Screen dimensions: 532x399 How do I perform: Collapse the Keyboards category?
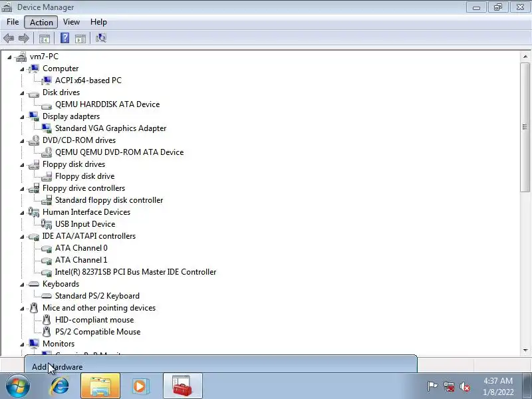pyautogui.click(x=22, y=285)
